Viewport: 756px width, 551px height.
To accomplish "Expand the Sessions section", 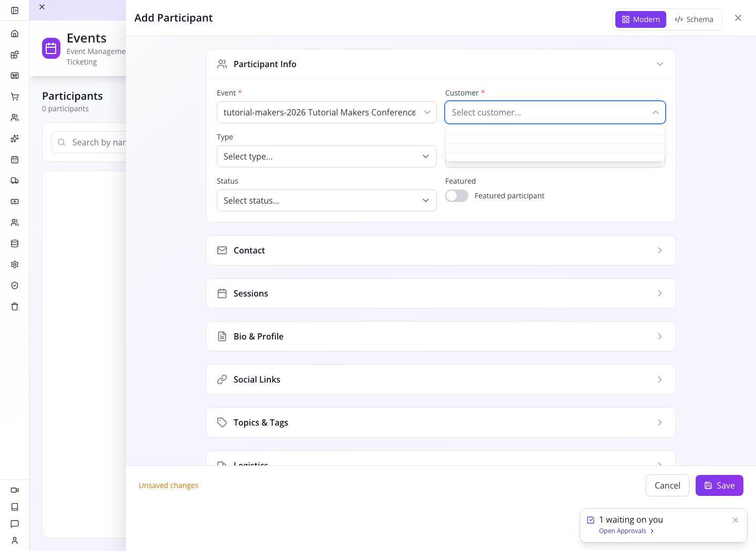I will (x=441, y=293).
